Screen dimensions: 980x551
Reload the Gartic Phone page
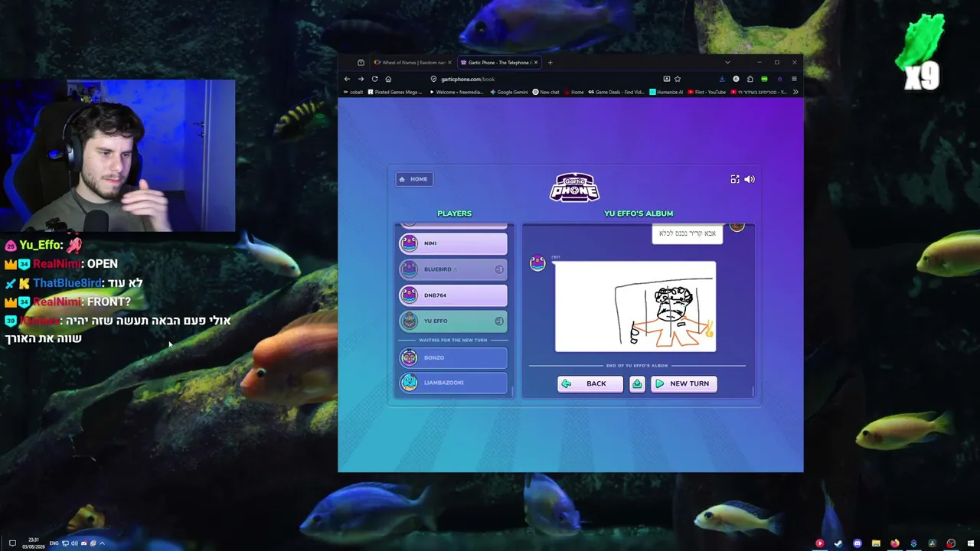point(374,79)
